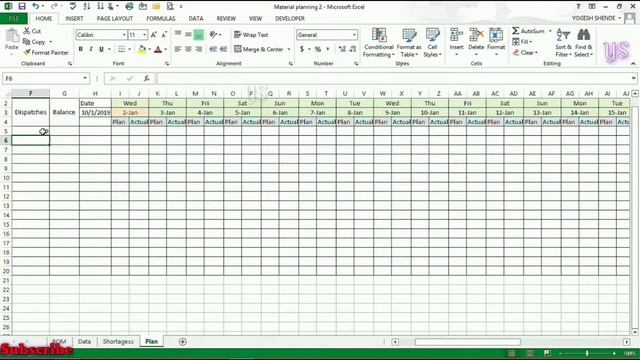Click the Decrease Font Size icon
The height and width of the screenshot is (360, 640).
164,35
